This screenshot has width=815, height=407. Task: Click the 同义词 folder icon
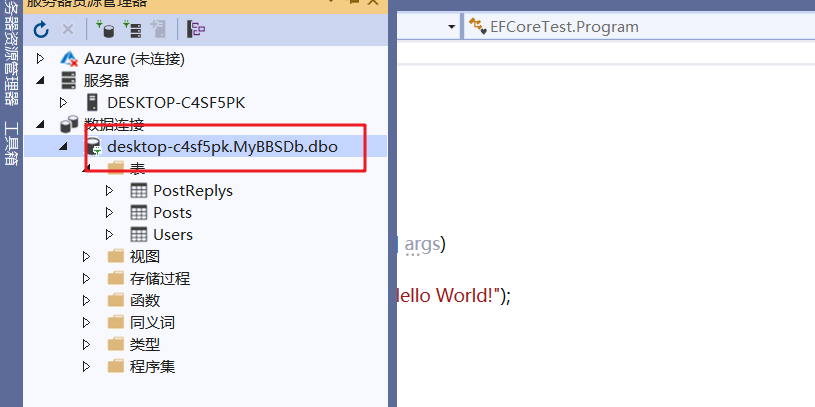coord(115,322)
